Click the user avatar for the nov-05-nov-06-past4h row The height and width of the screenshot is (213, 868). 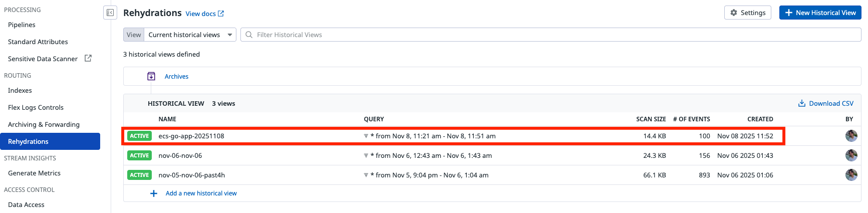pos(851,175)
